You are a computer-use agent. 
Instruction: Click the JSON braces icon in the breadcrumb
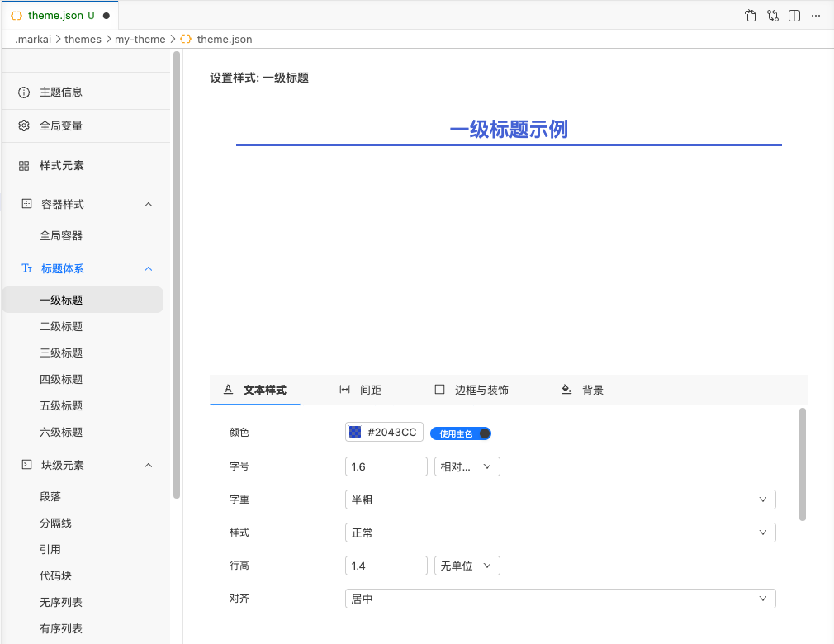click(x=186, y=40)
